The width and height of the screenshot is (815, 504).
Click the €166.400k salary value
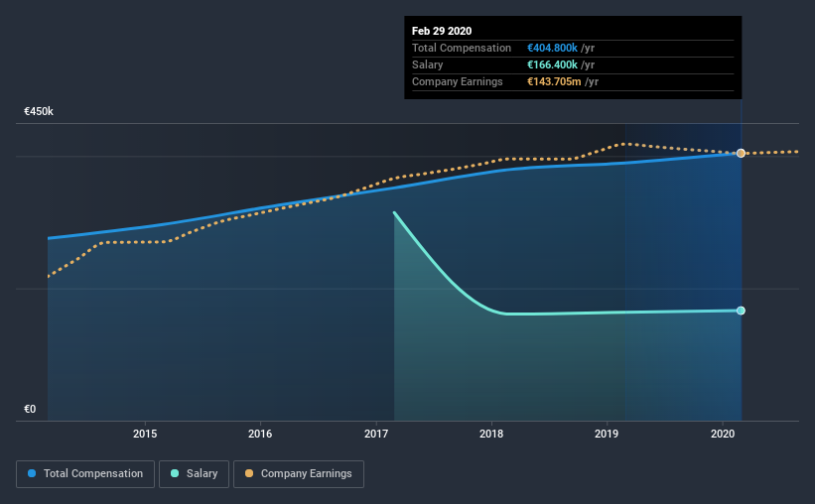click(x=552, y=64)
